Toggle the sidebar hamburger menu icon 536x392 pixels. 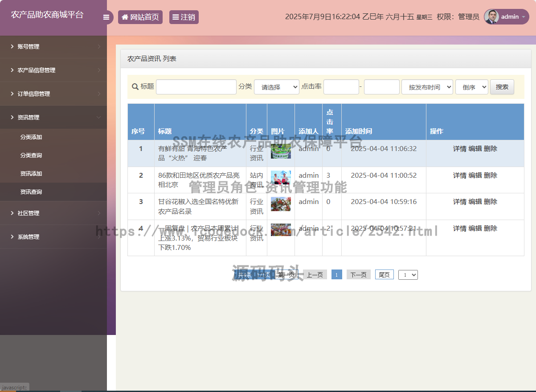[106, 17]
